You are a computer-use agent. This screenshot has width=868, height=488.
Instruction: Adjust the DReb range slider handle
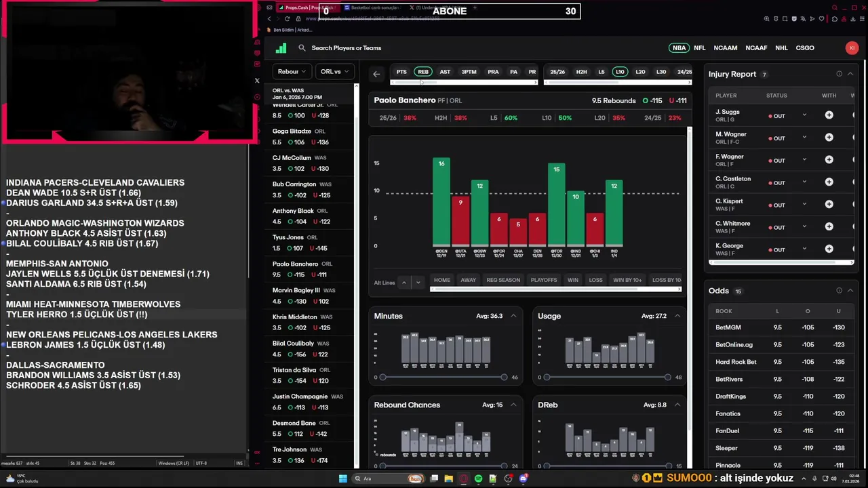click(x=547, y=466)
